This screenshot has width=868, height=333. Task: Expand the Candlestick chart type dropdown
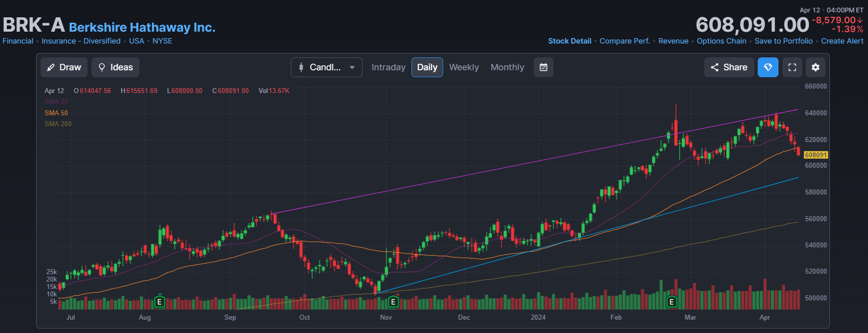tap(326, 67)
